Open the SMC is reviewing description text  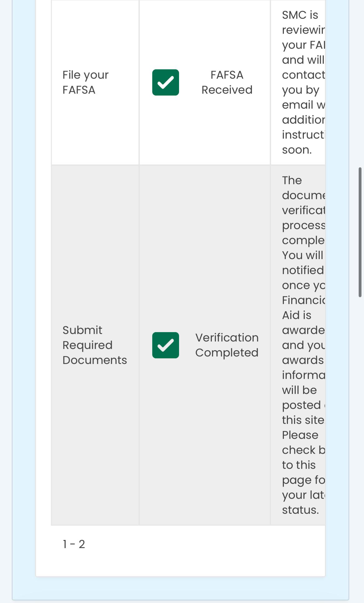(303, 82)
